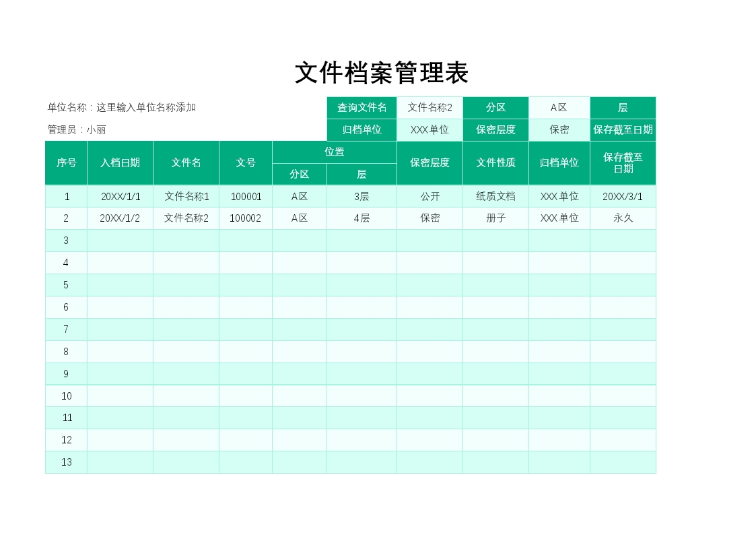Click the 层 sub-header under 位置
Screen dimensions: 756x535
point(362,174)
